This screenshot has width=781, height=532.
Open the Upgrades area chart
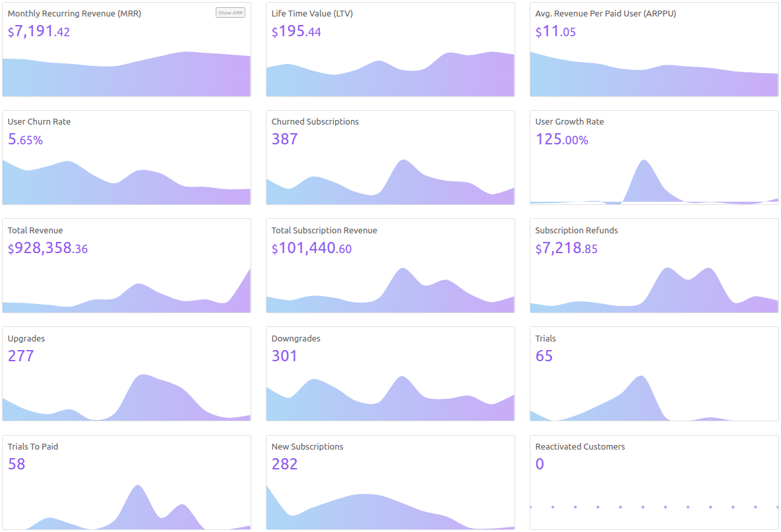[x=127, y=398]
